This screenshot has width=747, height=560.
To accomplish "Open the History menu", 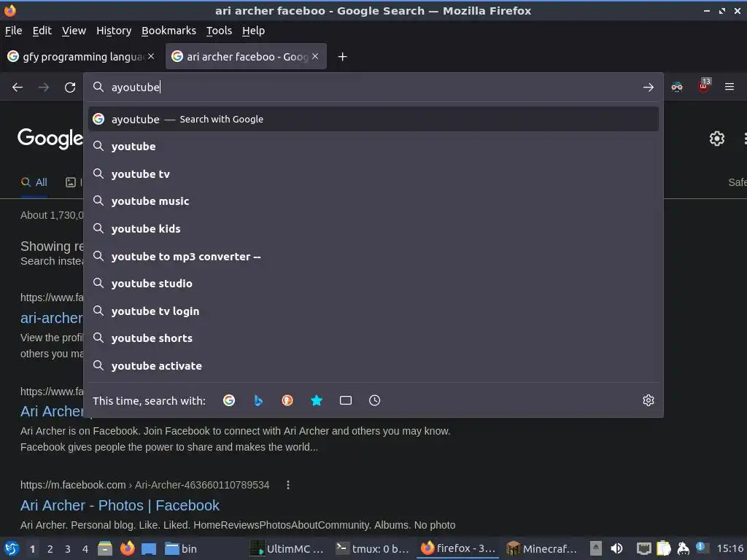I will click(114, 31).
